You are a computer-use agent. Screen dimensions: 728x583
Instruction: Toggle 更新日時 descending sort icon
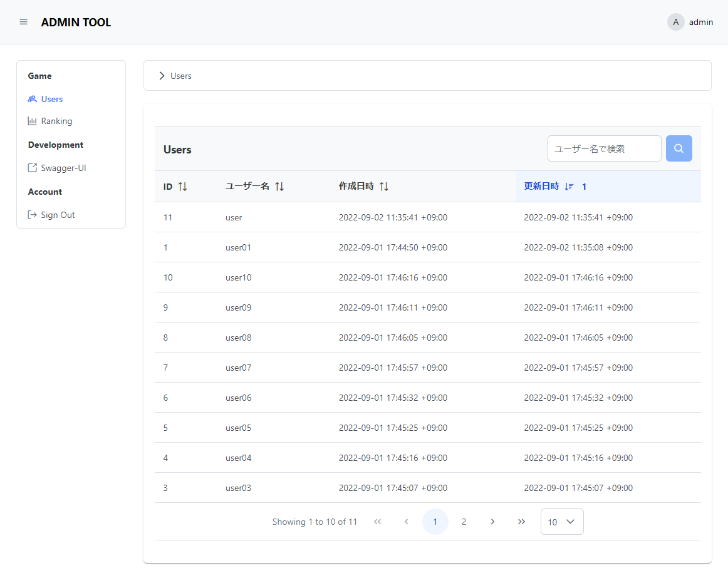pos(569,187)
